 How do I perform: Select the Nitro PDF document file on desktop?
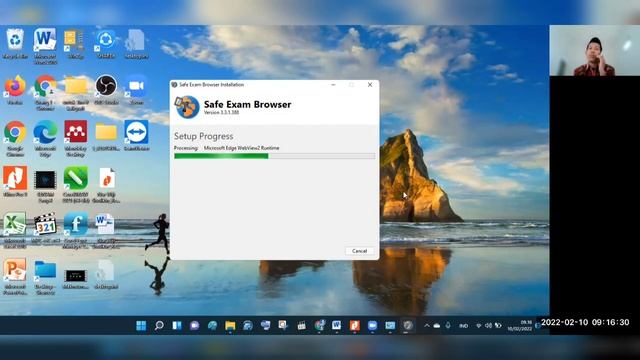(106, 184)
